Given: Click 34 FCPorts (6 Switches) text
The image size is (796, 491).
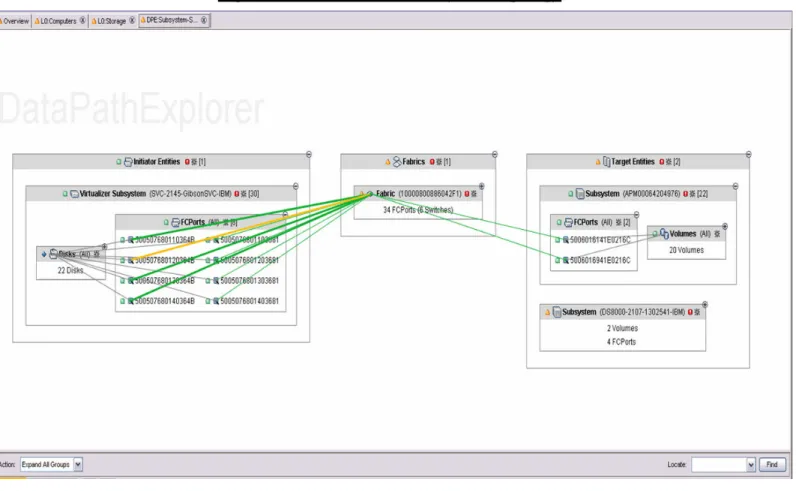Looking at the screenshot, I should pyautogui.click(x=418, y=210).
